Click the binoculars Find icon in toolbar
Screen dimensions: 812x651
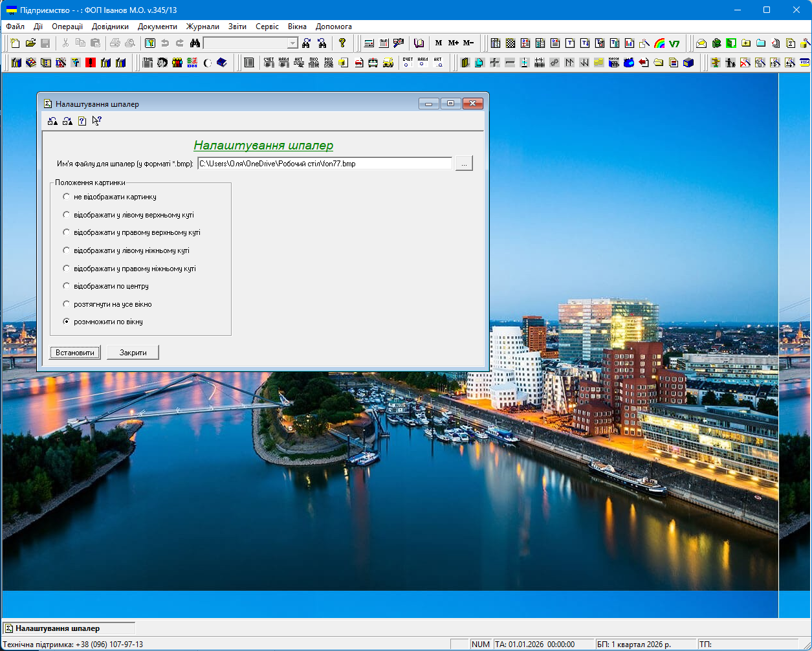pyautogui.click(x=195, y=43)
